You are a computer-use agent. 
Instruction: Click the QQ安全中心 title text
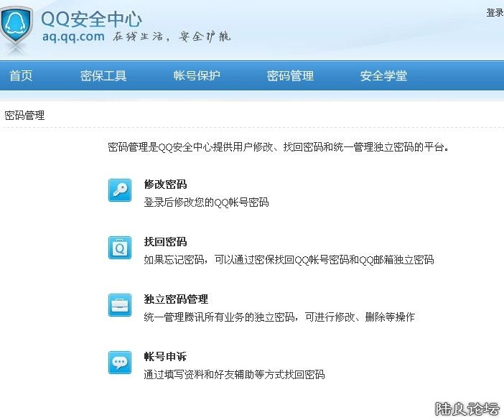pos(91,18)
